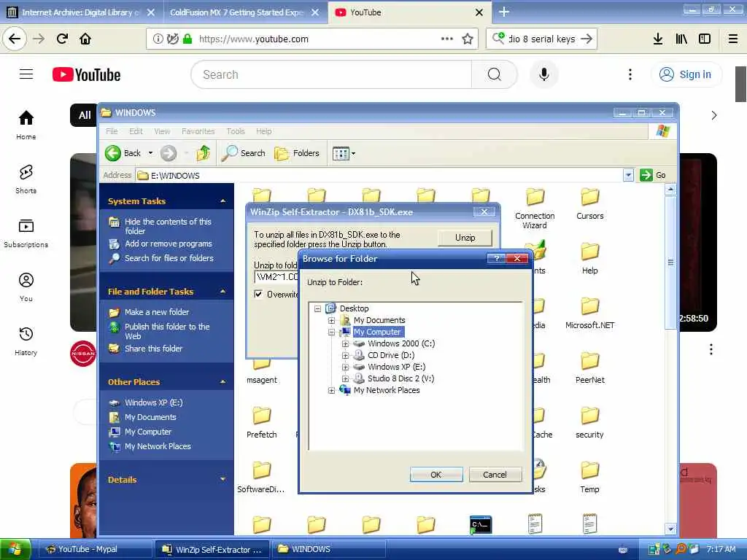Viewport: 747px width, 560px height.
Task: Open the Explorer Edit menu
Action: pyautogui.click(x=136, y=131)
